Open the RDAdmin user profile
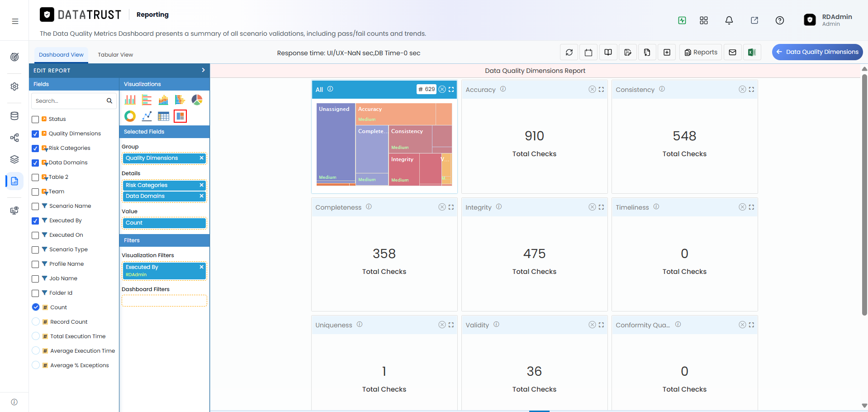 (x=829, y=20)
